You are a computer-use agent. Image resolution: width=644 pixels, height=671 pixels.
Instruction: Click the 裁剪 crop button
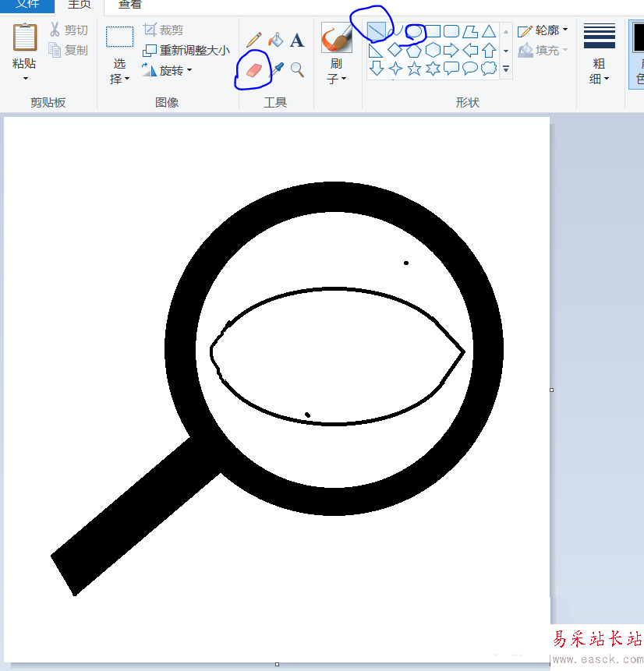pos(163,30)
